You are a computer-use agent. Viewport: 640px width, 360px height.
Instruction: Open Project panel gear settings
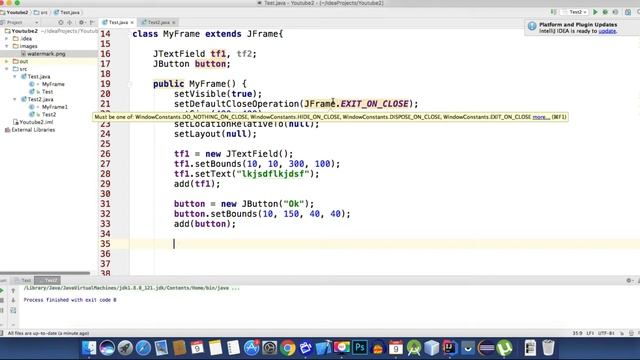tap(81, 22)
